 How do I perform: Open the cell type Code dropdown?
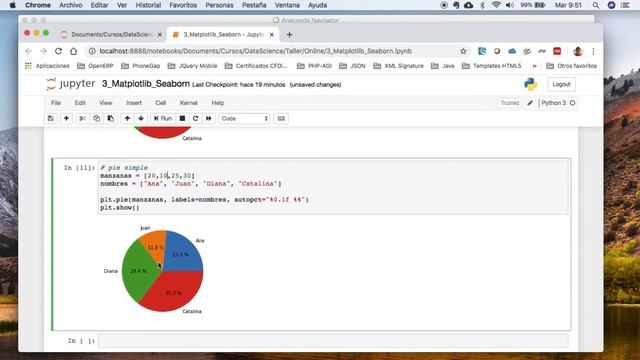coord(244,118)
